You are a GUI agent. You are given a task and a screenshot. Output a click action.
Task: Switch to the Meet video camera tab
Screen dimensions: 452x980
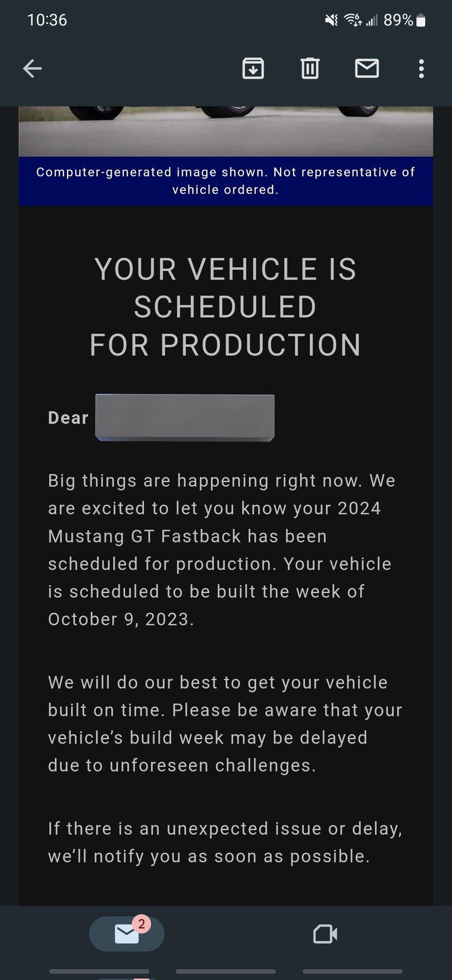coord(325,934)
